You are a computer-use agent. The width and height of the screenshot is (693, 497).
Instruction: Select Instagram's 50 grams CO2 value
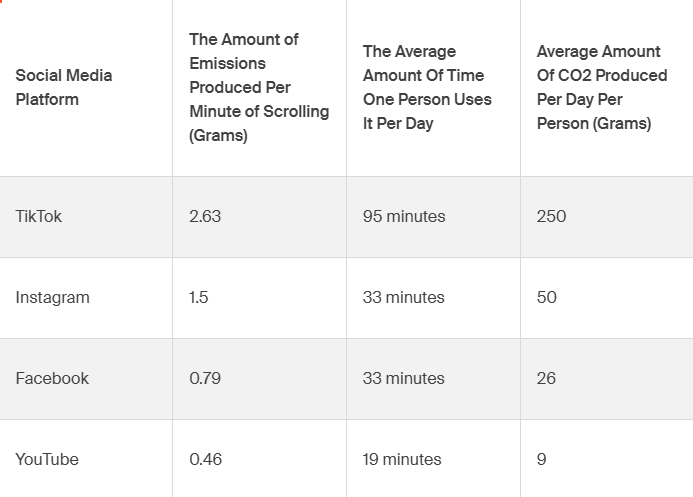click(x=547, y=297)
